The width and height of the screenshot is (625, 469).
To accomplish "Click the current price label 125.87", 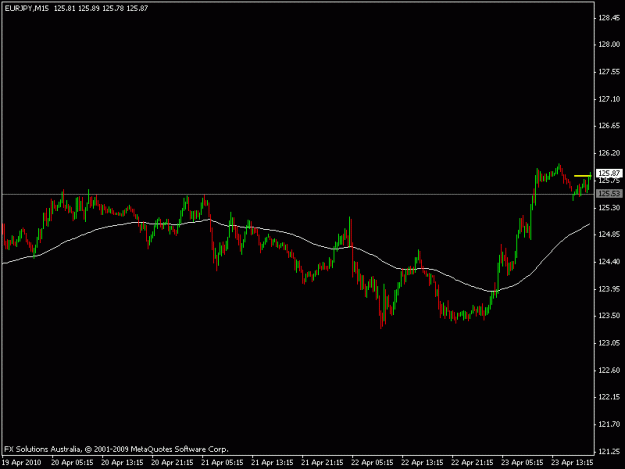I will click(609, 173).
